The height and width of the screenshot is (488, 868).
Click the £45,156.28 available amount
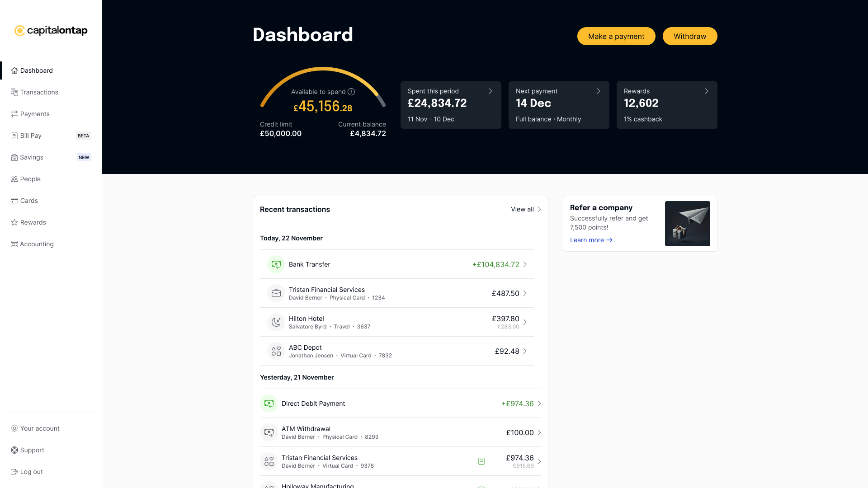[x=323, y=107]
